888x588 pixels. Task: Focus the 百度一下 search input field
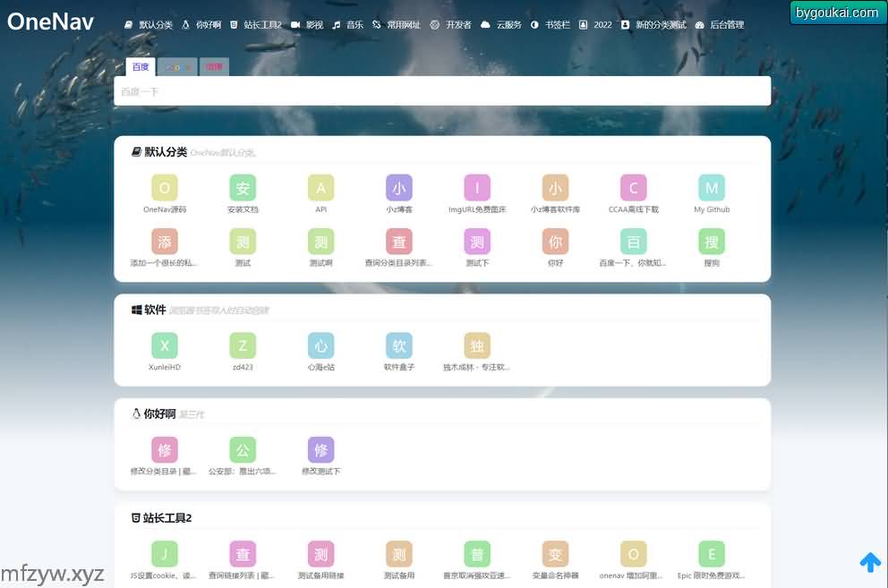click(x=442, y=91)
